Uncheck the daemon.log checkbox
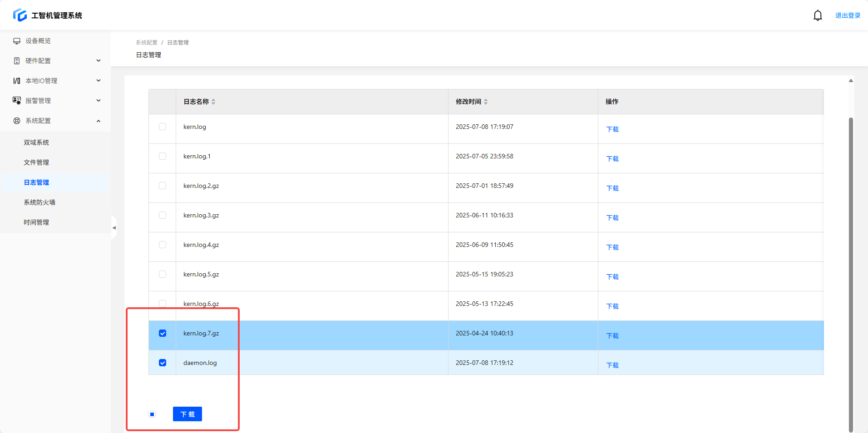 163,363
